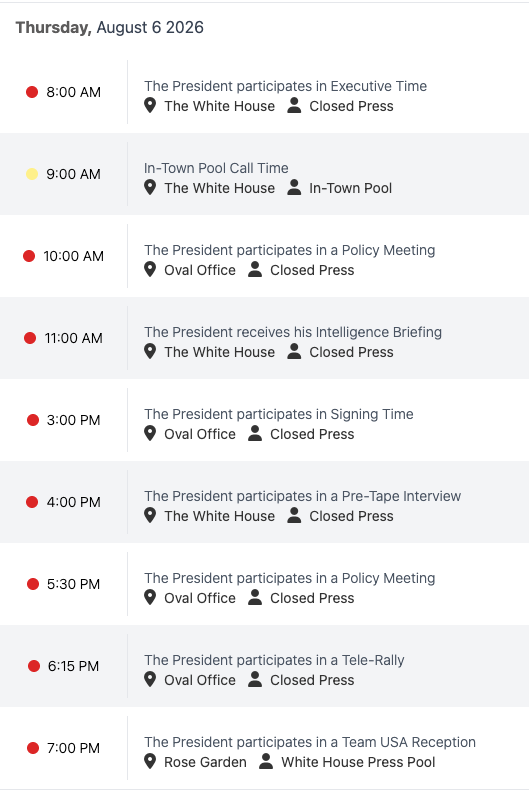
Task: Click the location pin icon for Rose Garden
Action: (150, 761)
